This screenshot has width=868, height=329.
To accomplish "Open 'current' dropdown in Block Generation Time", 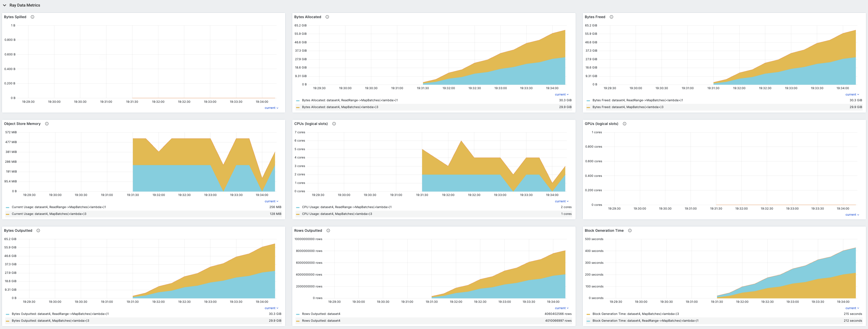I will coord(852,308).
